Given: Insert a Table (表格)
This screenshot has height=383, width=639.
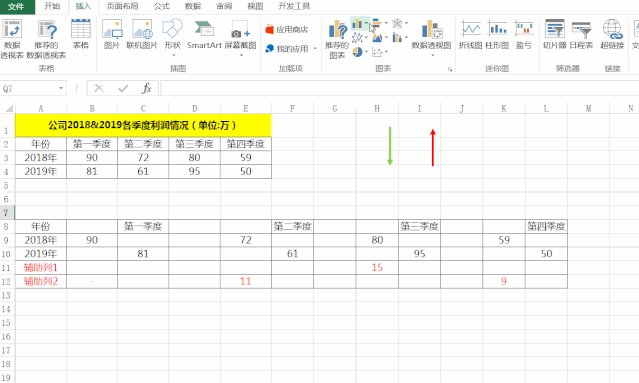Looking at the screenshot, I should (81, 34).
